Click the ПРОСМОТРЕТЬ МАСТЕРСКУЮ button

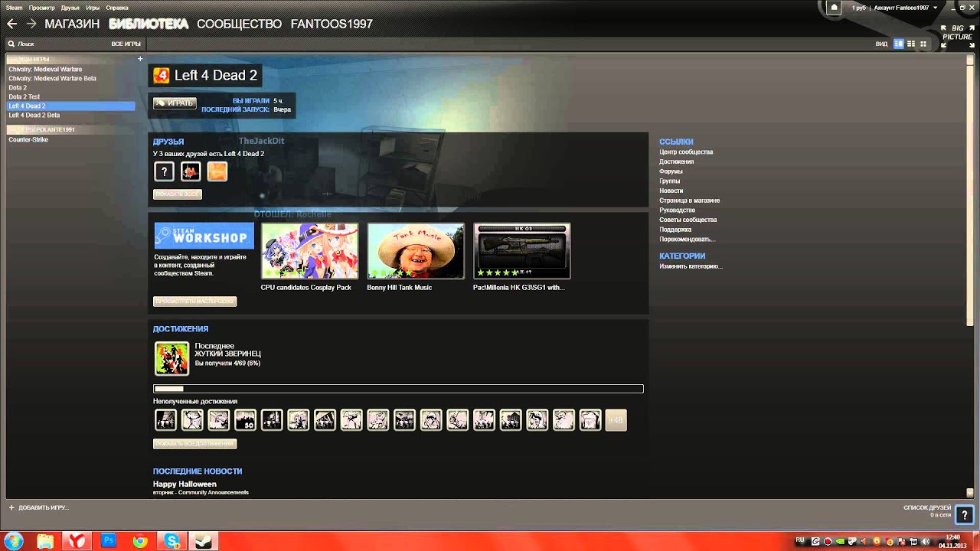tap(194, 302)
